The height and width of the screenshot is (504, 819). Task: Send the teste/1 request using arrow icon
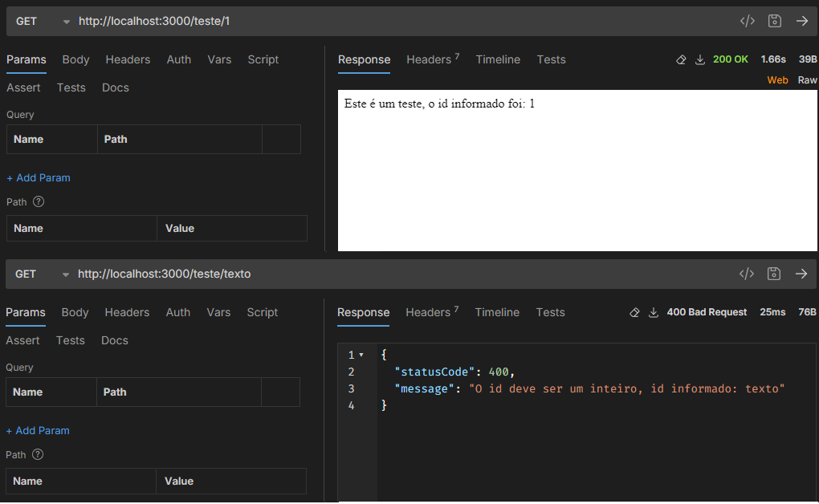802,21
